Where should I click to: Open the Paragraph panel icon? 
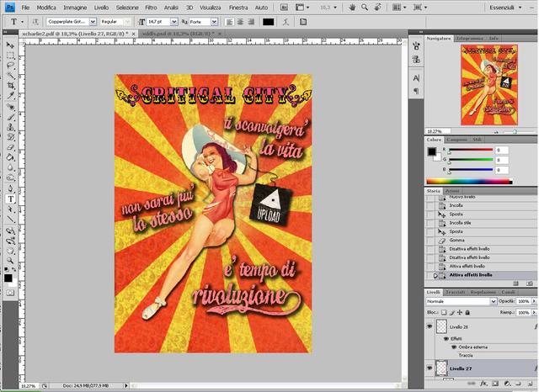(416, 91)
